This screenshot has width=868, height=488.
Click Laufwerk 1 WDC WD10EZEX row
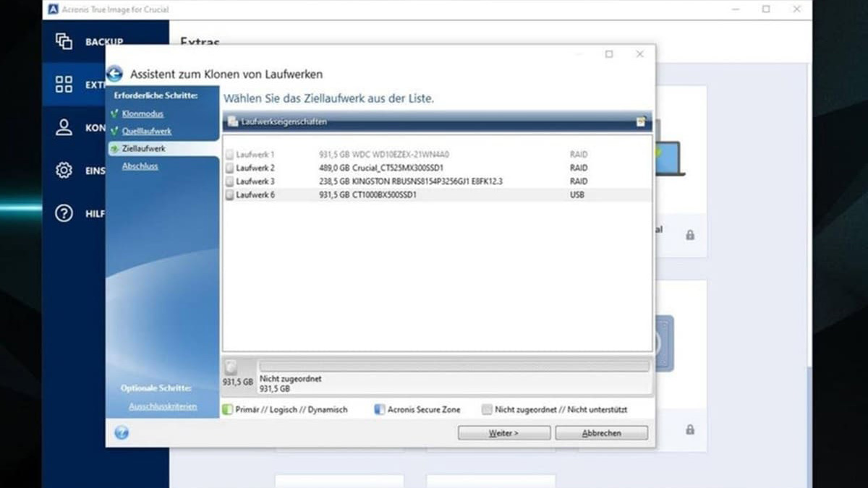click(x=438, y=155)
